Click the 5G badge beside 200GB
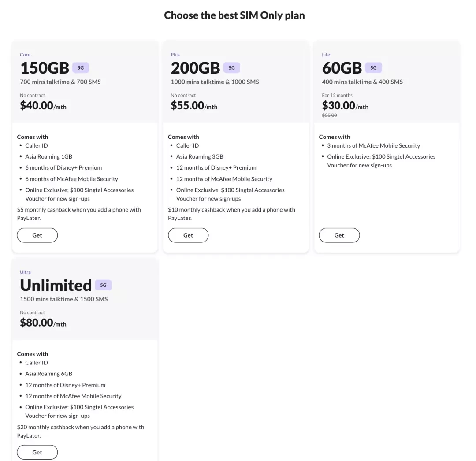Image resolution: width=476 pixels, height=461 pixels. click(232, 68)
